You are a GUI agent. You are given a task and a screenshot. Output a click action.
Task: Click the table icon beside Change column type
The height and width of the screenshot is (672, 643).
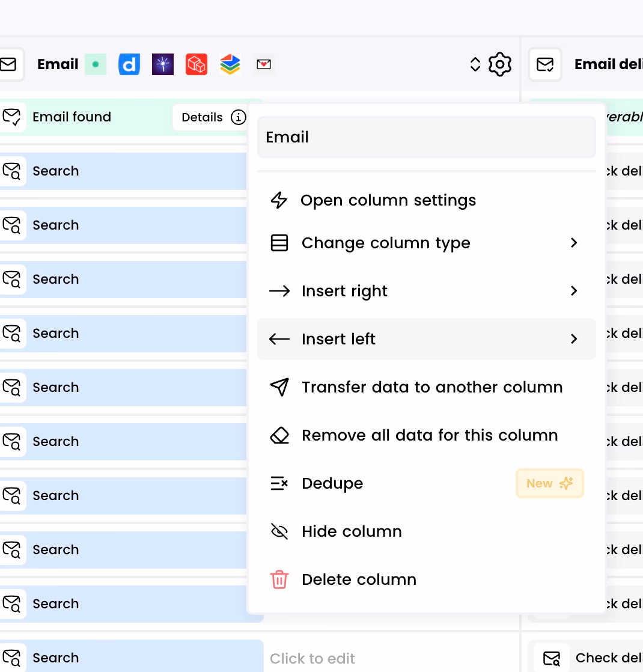[279, 243]
